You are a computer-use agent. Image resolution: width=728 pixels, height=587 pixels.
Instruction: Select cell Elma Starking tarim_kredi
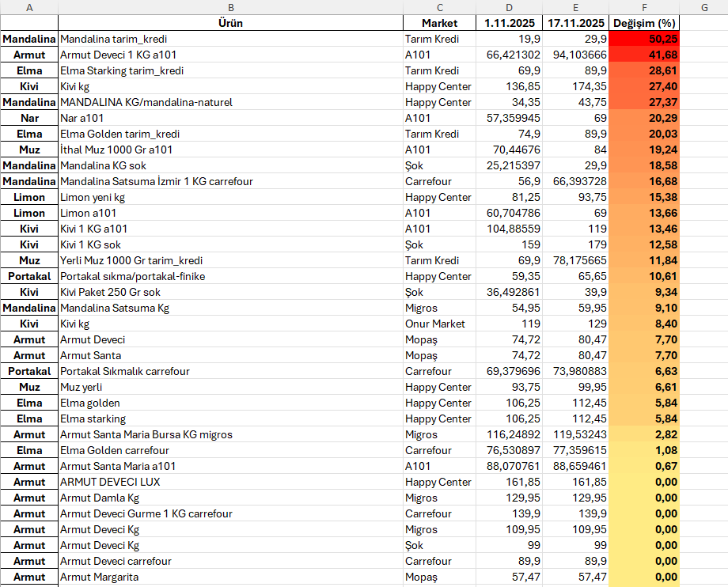click(x=231, y=70)
